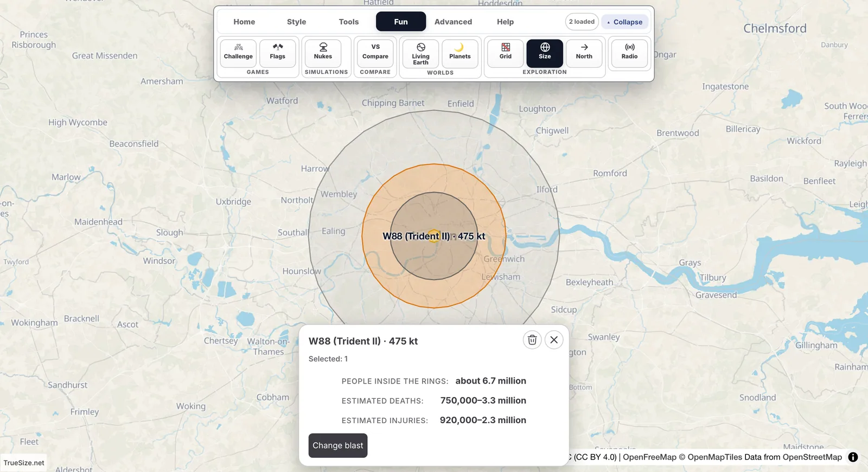Open the Radio tool
This screenshot has height=472, width=868.
(x=629, y=53)
